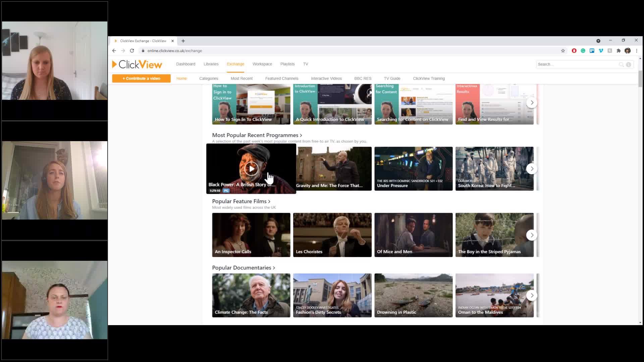The height and width of the screenshot is (362, 644).
Task: Click the Trello extension icon
Action: click(592, 51)
